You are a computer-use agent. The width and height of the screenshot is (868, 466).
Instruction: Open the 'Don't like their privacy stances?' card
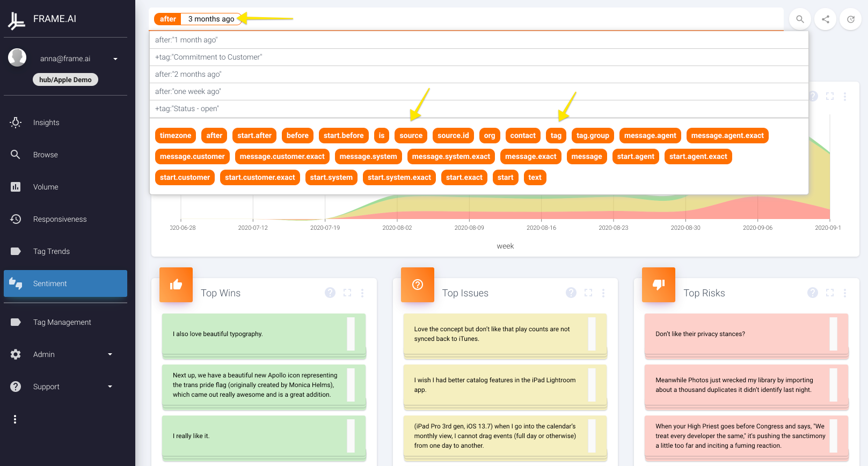coord(747,334)
